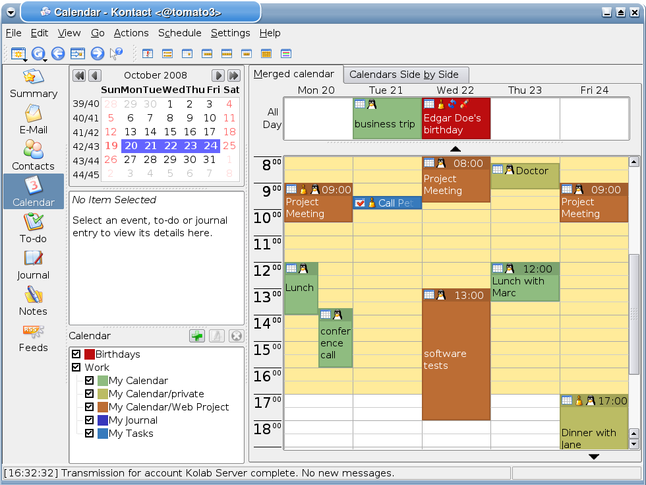This screenshot has width=646, height=485.
Task: Switch to Event List view icon
Action: [167, 54]
